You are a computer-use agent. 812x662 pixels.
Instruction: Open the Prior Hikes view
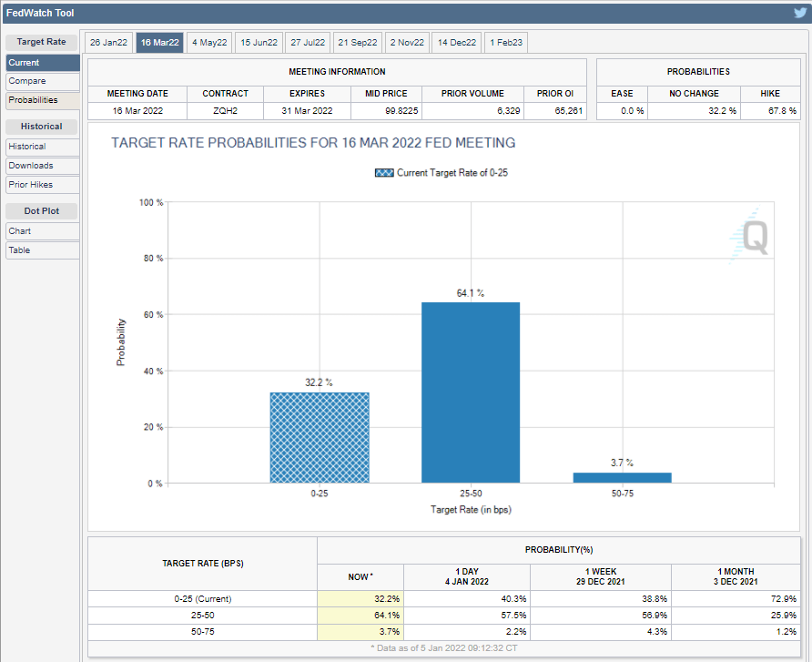(x=42, y=185)
